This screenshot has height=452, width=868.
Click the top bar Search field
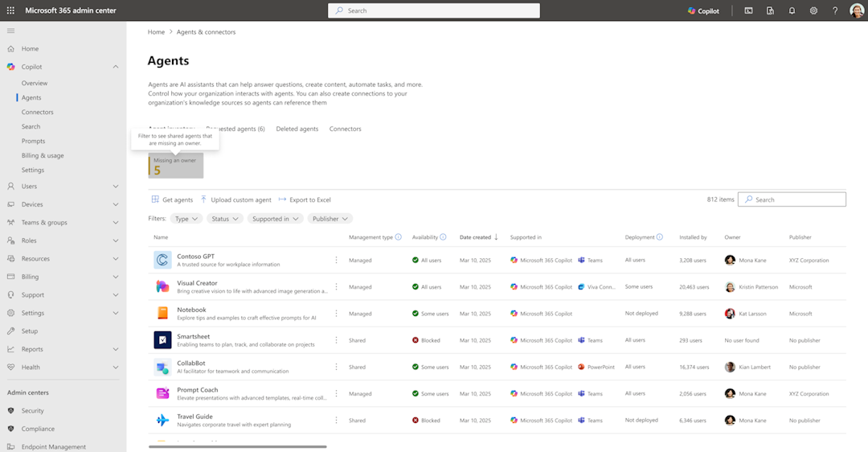pyautogui.click(x=434, y=10)
